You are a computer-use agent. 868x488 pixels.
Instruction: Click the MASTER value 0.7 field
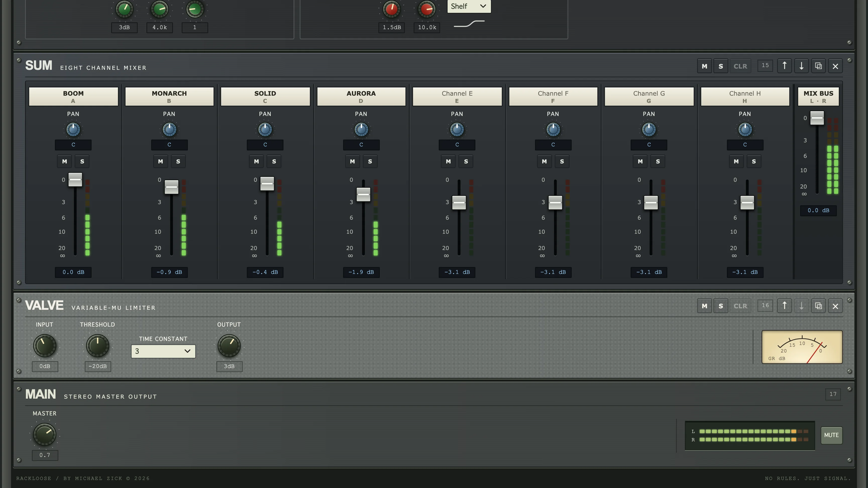pos(45,455)
